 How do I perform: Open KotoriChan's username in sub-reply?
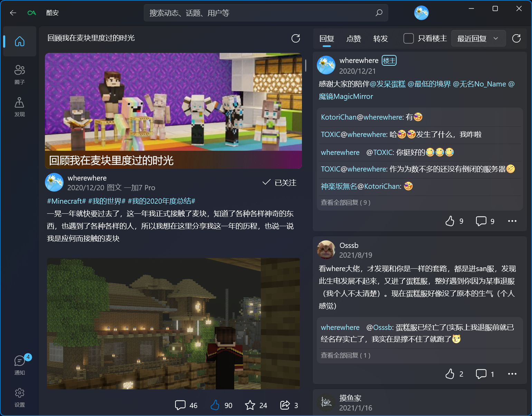point(339,117)
